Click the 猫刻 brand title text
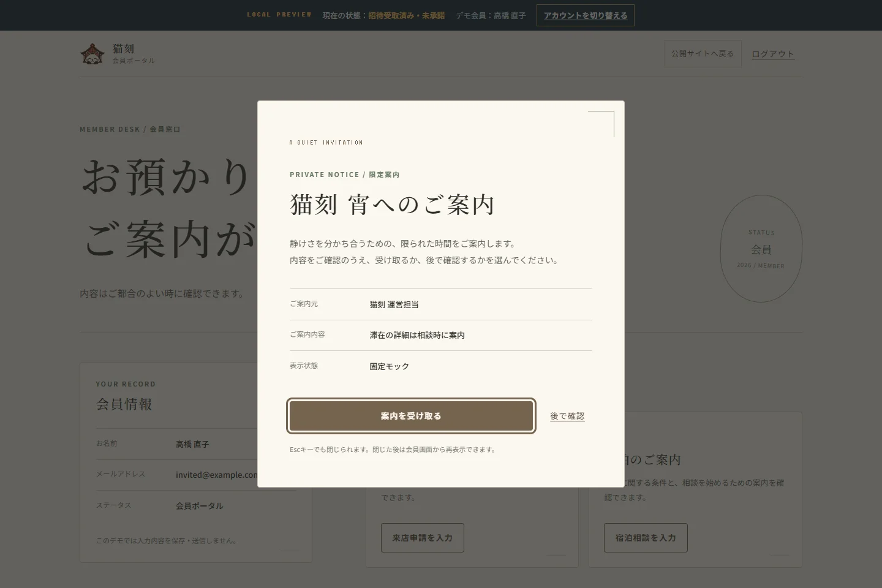The image size is (882, 588). tap(123, 48)
